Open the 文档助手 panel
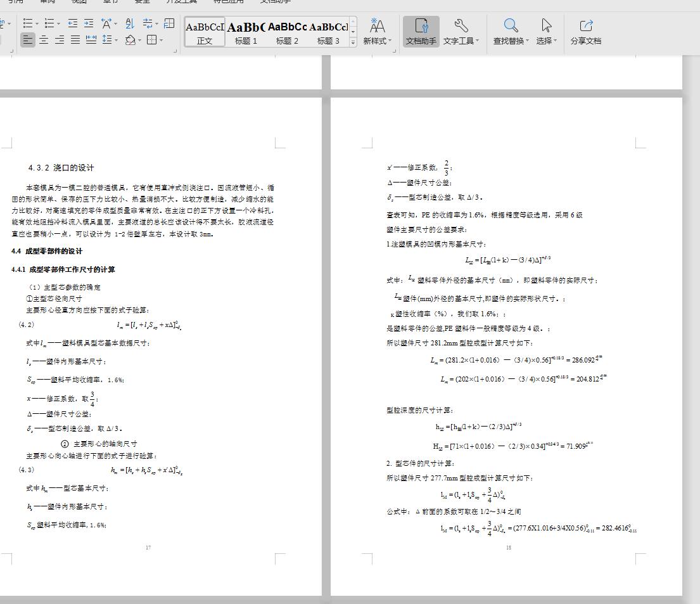This screenshot has width=700, height=604. tap(421, 31)
